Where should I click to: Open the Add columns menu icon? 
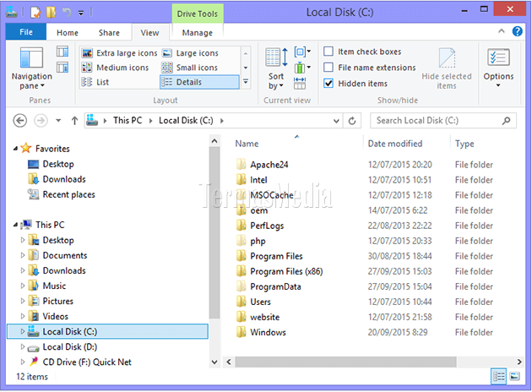(x=302, y=68)
